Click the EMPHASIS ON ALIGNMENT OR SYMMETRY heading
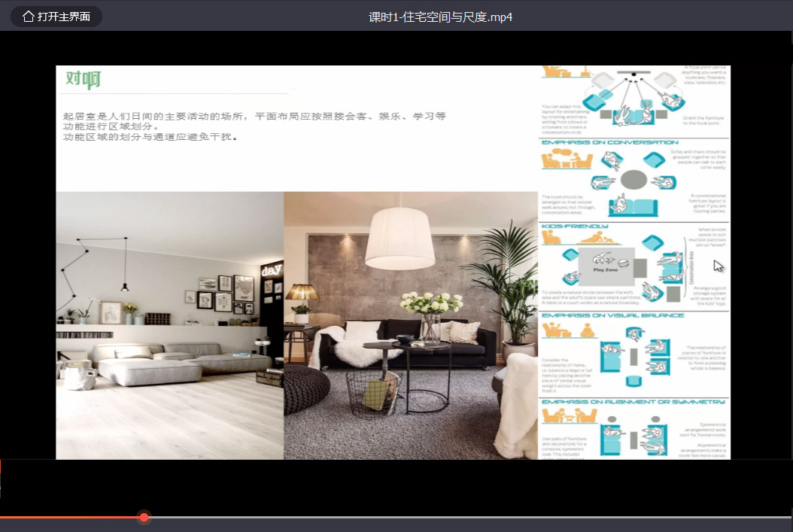Viewport: 793px width, 532px height. [633, 402]
